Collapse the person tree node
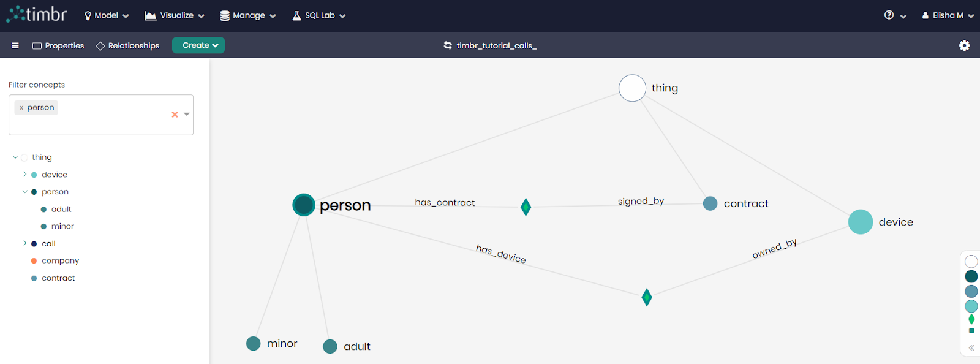The image size is (980, 364). [x=25, y=192]
